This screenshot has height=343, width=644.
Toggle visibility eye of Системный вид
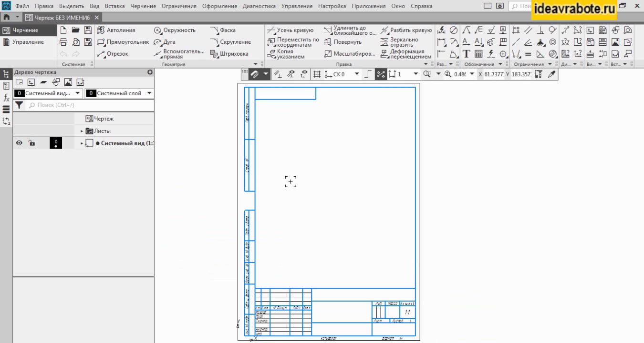click(x=19, y=143)
